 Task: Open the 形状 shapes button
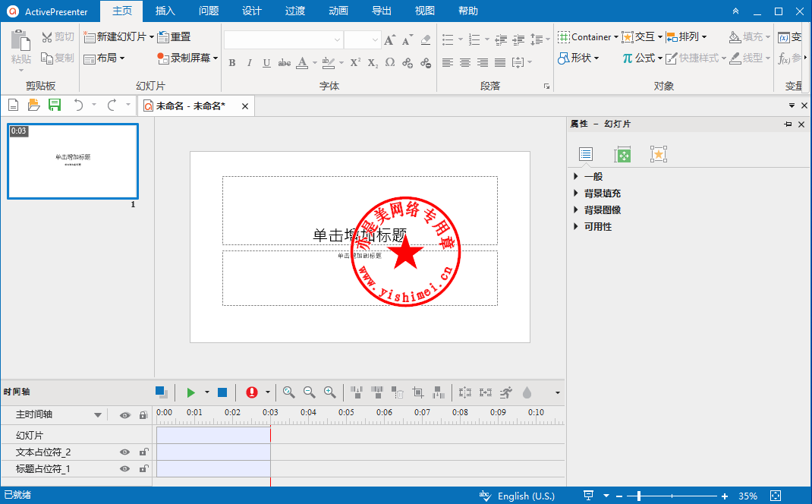pos(578,58)
